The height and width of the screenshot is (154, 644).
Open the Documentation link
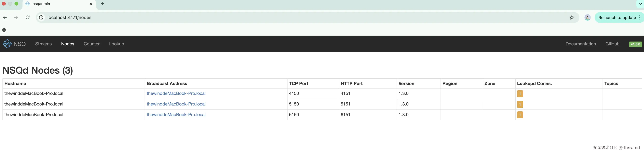(581, 44)
